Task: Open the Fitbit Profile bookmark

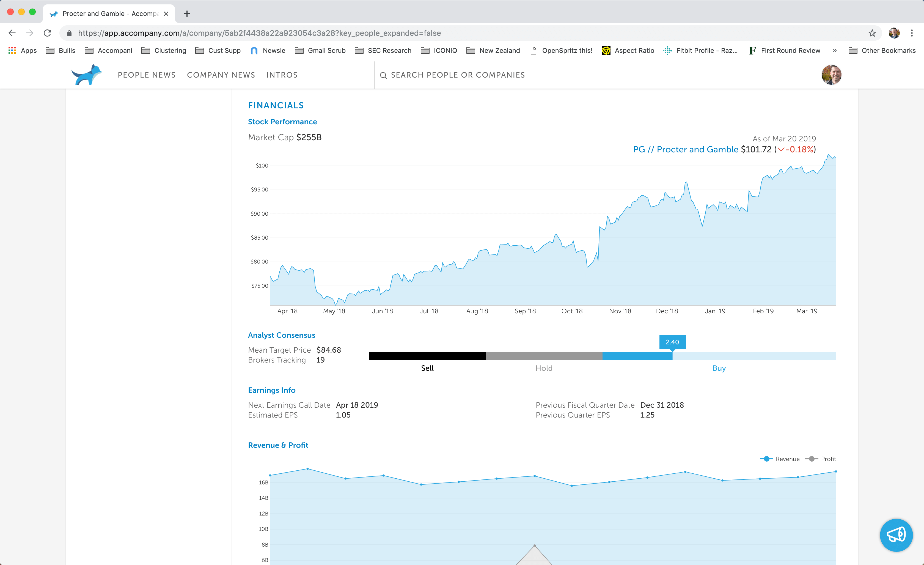Action: pyautogui.click(x=700, y=50)
